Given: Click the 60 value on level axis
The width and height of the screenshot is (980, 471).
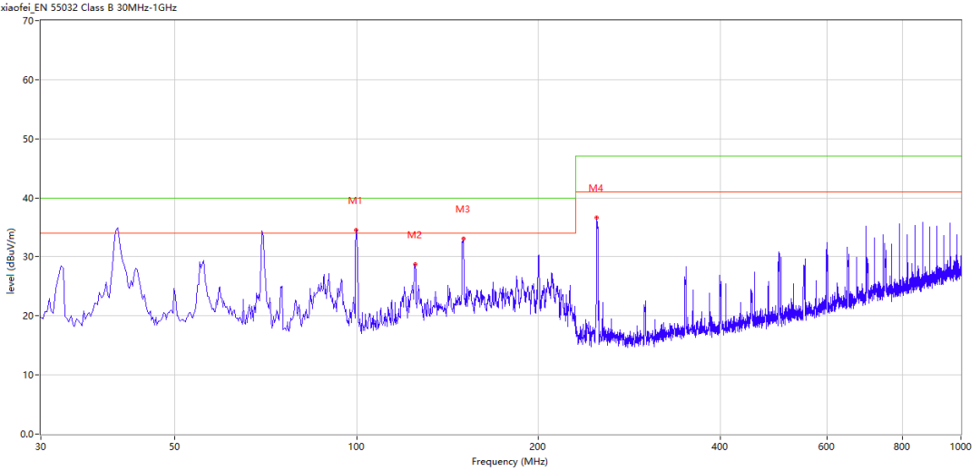Looking at the screenshot, I should point(27,80).
